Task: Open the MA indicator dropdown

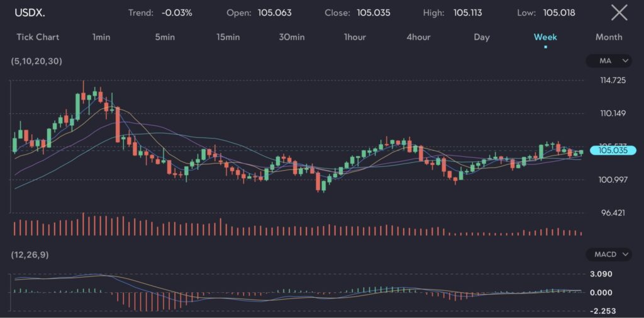Action: pyautogui.click(x=609, y=61)
